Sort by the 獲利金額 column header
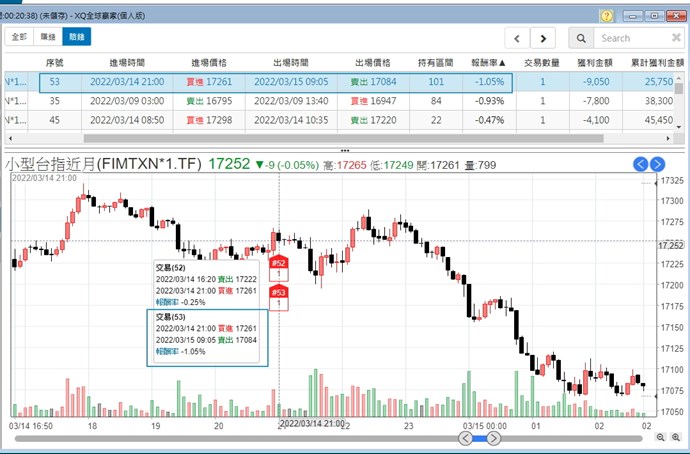 pyautogui.click(x=595, y=63)
